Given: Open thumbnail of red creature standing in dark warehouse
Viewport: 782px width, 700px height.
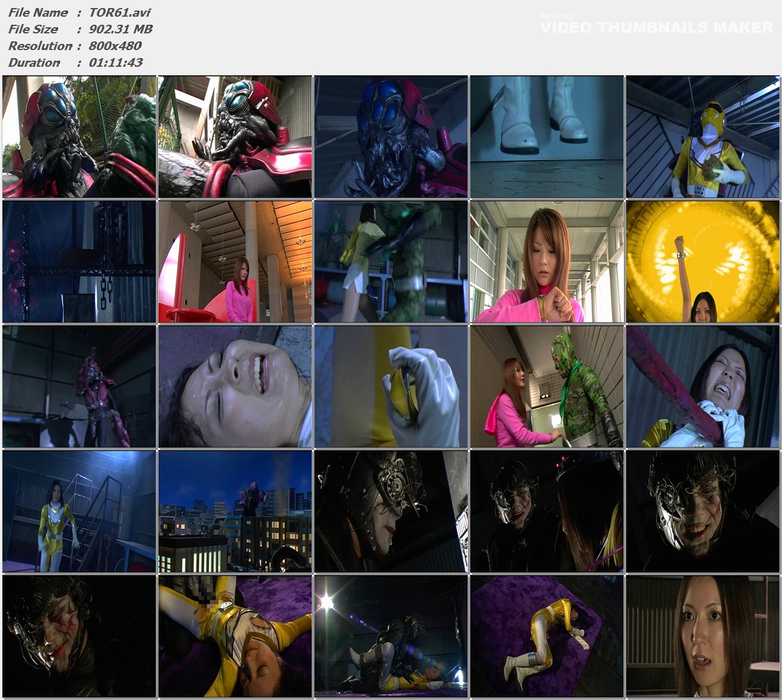Looking at the screenshot, I should click(79, 386).
